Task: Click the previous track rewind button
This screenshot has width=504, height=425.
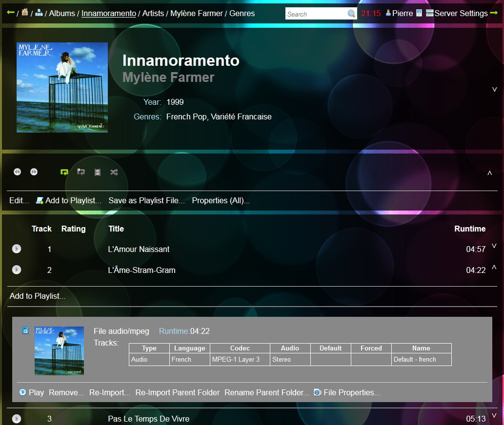Action: pyautogui.click(x=18, y=172)
